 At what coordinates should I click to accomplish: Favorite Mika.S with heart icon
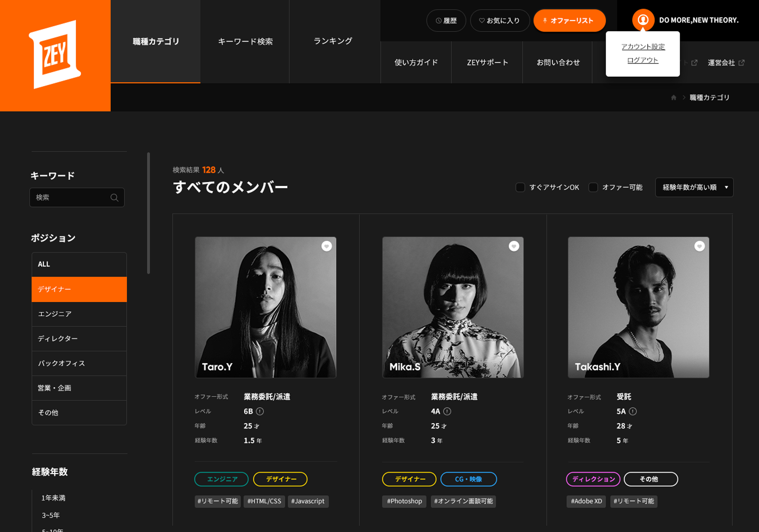514,246
